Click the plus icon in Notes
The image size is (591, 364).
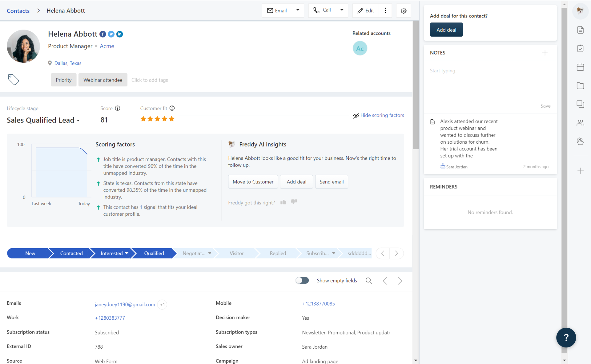(x=545, y=53)
